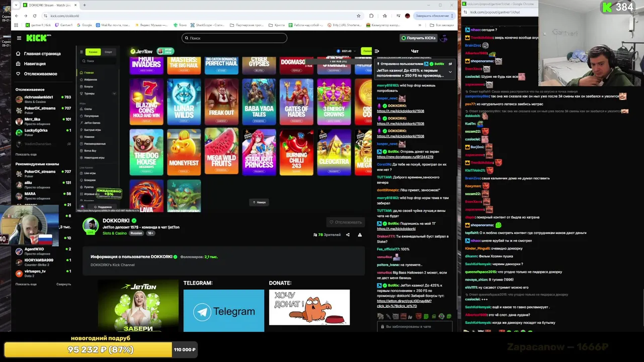
Task: Open the Kick hamburger menu
Action: [x=19, y=38]
